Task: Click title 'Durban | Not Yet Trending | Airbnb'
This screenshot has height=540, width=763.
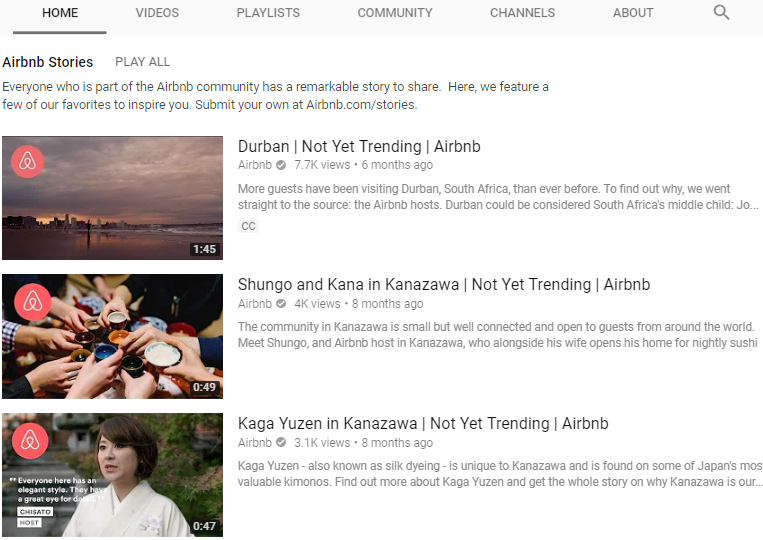Action: coord(359,146)
